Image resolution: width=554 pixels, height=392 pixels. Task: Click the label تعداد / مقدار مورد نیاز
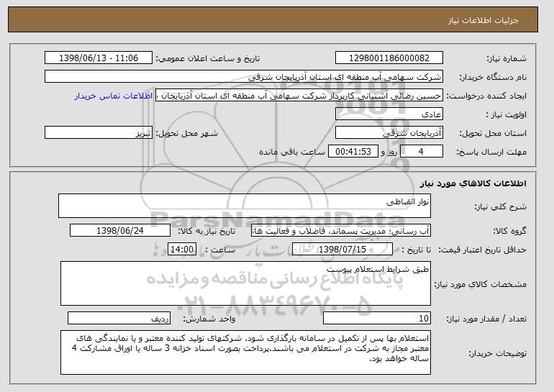(x=486, y=319)
